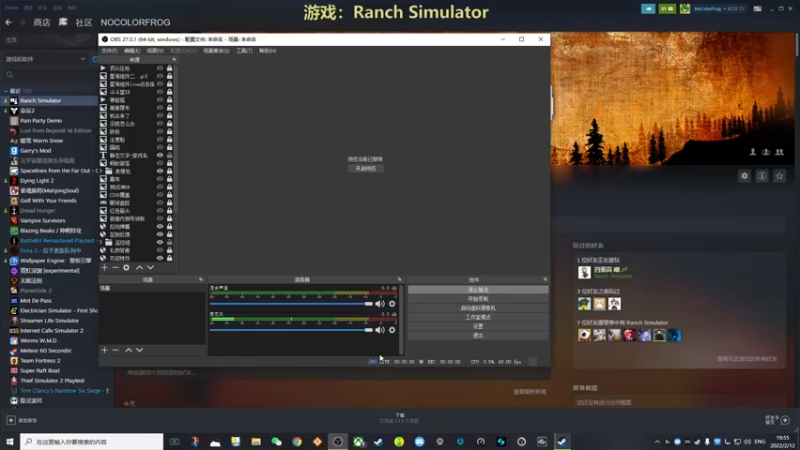The image size is (800, 450).
Task: Open Chrome from Windows taskbar
Action: [297, 442]
